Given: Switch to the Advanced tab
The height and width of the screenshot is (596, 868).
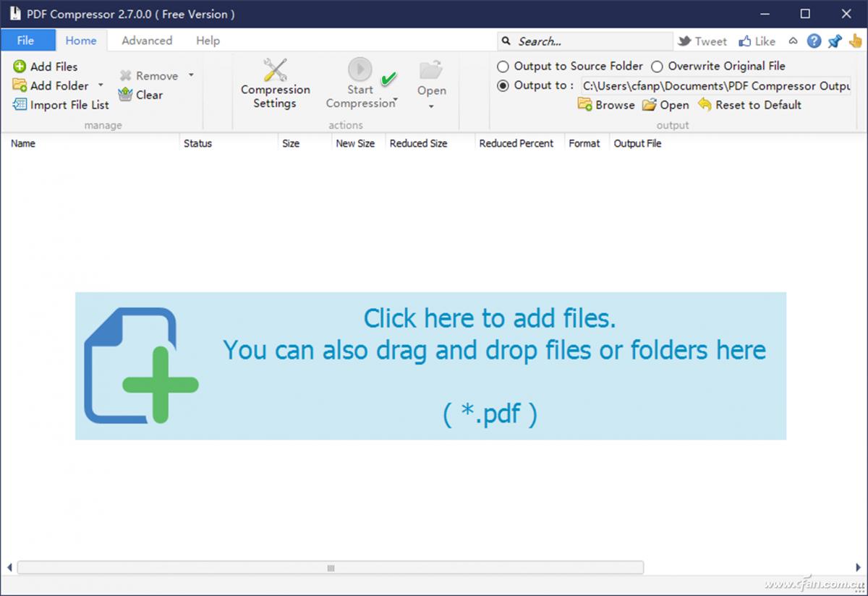Looking at the screenshot, I should pos(147,41).
